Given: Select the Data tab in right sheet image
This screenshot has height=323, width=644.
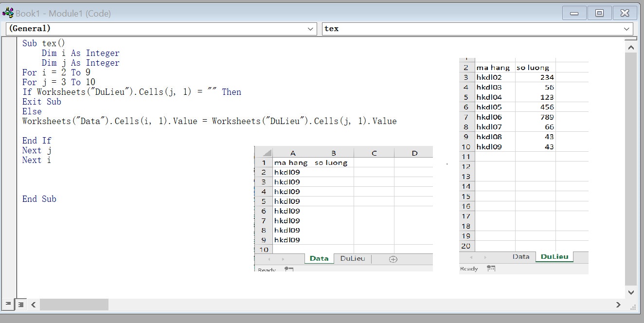Looking at the screenshot, I should click(521, 256).
